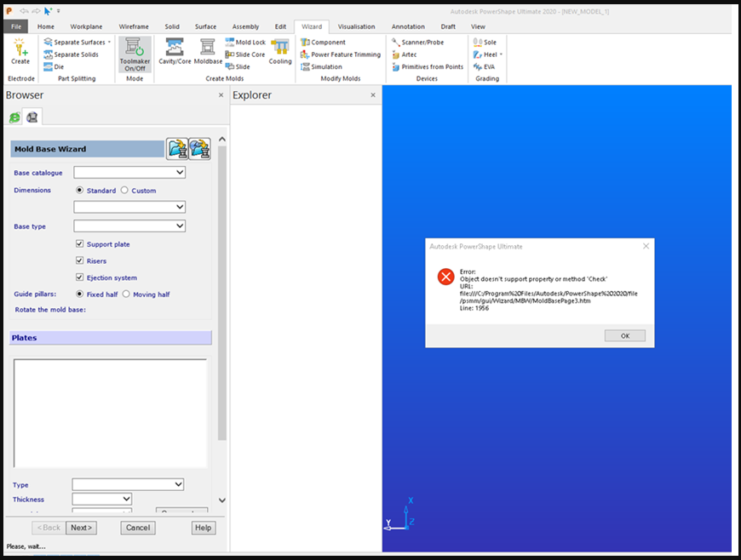Screen dimensions: 741x560
Task: Switch to Assembly ribbon tab
Action: (x=245, y=26)
